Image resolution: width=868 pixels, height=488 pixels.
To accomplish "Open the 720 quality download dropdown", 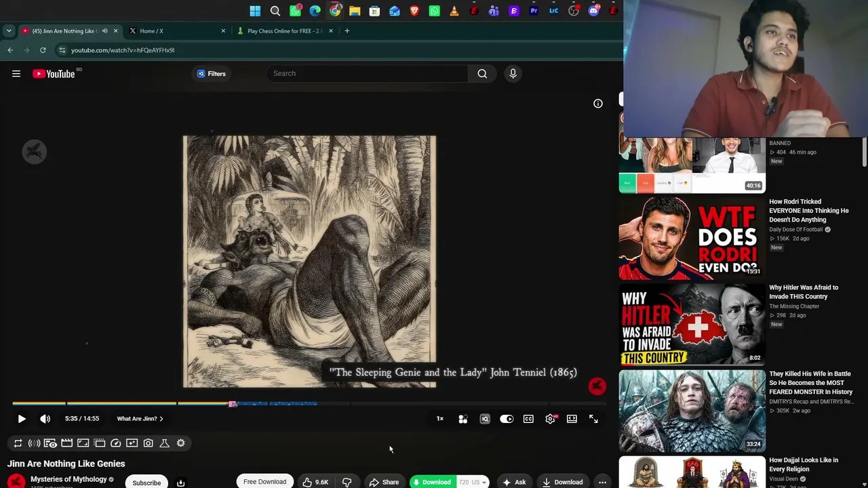I will (x=473, y=482).
